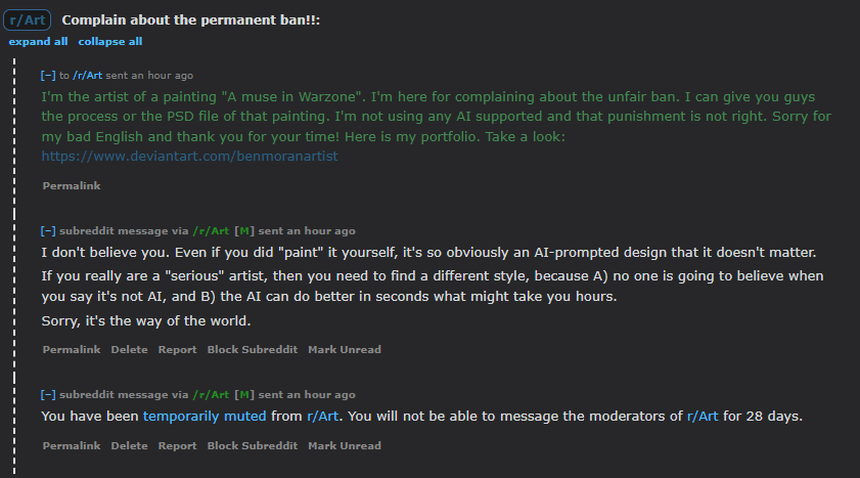
Task: Collapse the artist's original message with [–]
Action: point(47,76)
